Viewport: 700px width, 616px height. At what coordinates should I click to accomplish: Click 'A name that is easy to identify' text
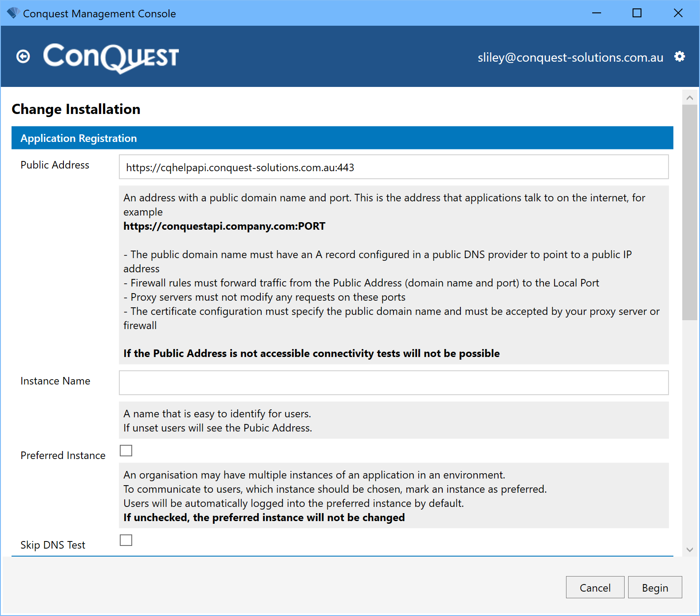point(217,414)
